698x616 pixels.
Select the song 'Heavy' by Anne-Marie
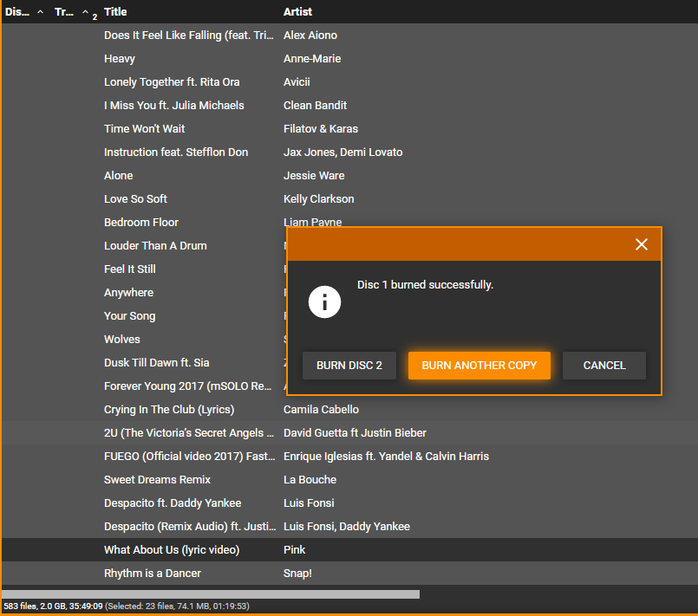(120, 59)
